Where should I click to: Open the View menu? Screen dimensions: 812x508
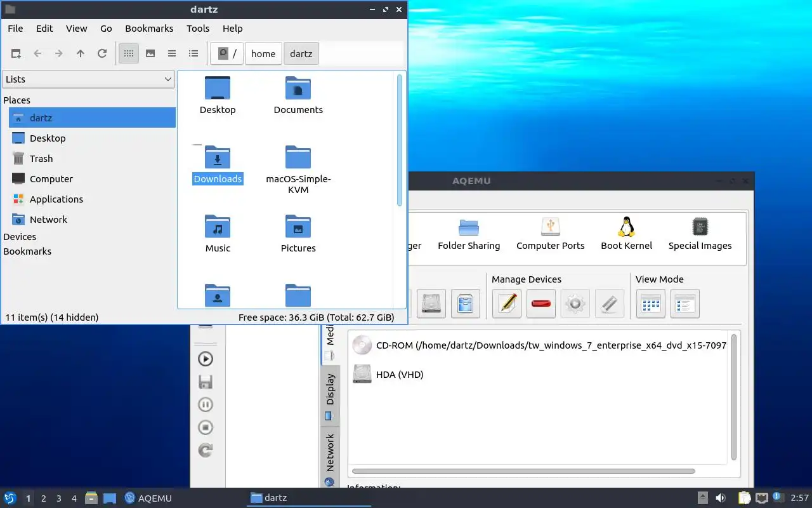pos(77,28)
